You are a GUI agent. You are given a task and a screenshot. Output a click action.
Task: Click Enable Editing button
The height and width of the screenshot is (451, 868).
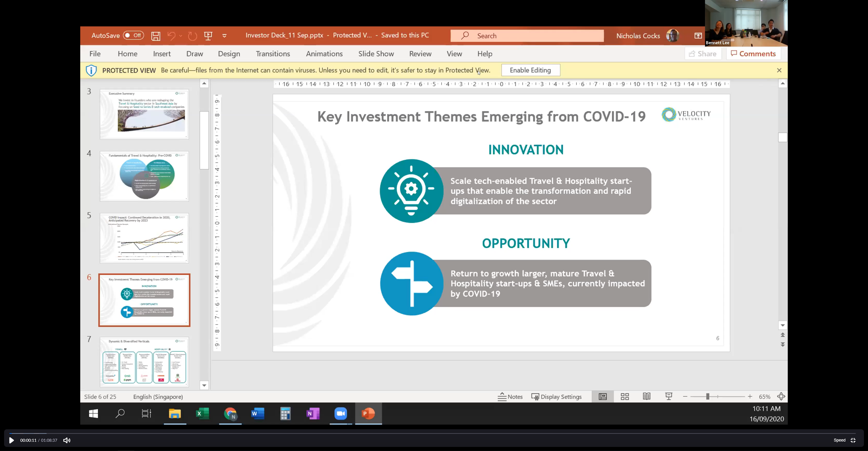pos(530,71)
